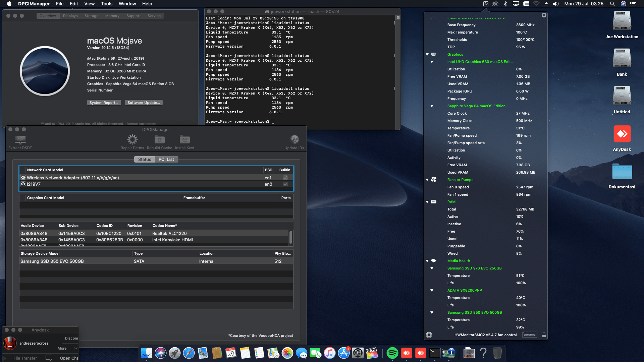Open the More dropdown in Anydesk window
Image resolution: width=644 pixels, height=362 pixels.
point(67,348)
